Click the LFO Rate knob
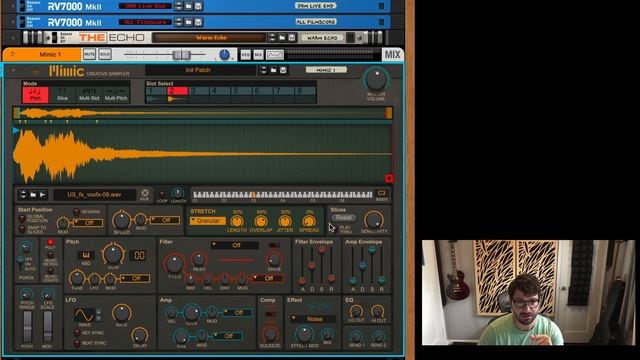 point(121,313)
